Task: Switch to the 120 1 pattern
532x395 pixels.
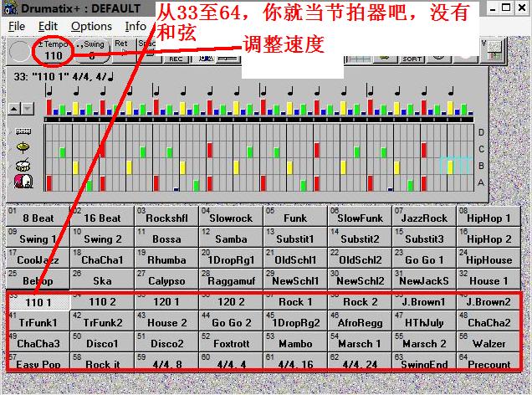Action: pos(166,301)
